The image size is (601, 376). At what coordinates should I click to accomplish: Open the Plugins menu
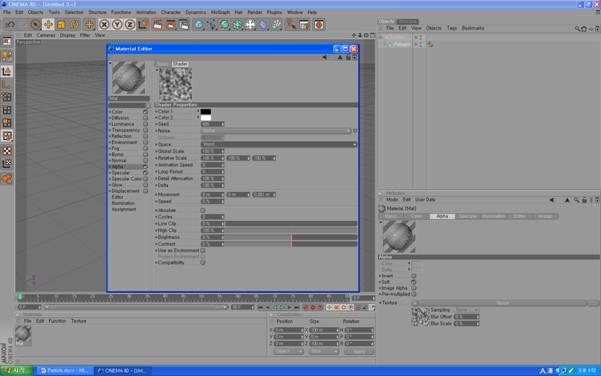pyautogui.click(x=274, y=12)
